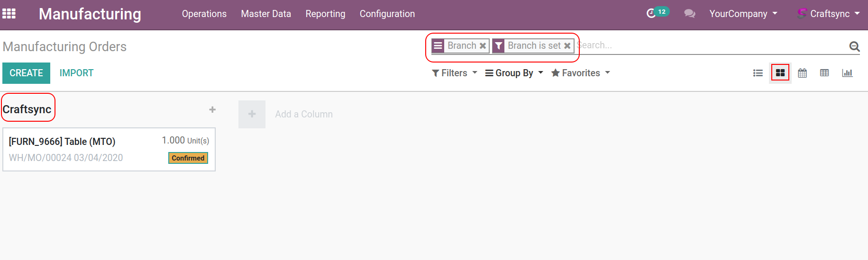Image resolution: width=868 pixels, height=260 pixels.
Task: Switch to pivot table view
Action: click(x=824, y=73)
